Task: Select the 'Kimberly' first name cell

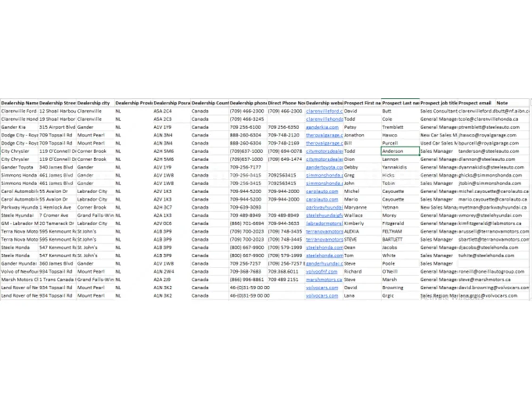Action: 362,223
